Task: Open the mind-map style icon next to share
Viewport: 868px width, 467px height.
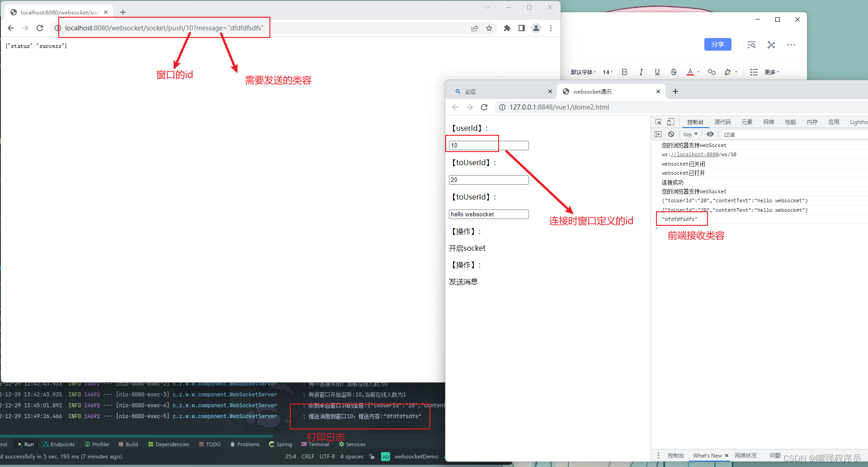Action: click(x=771, y=45)
